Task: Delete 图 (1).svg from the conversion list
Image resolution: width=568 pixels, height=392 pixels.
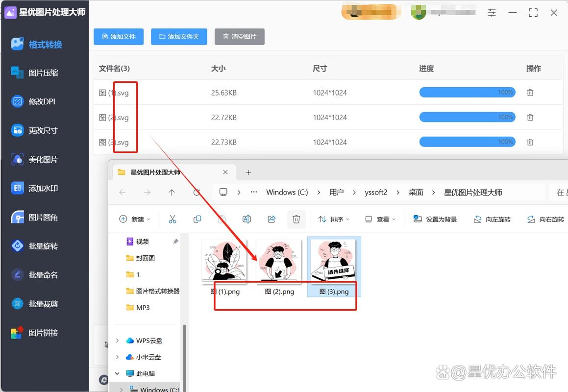Action: click(x=530, y=92)
